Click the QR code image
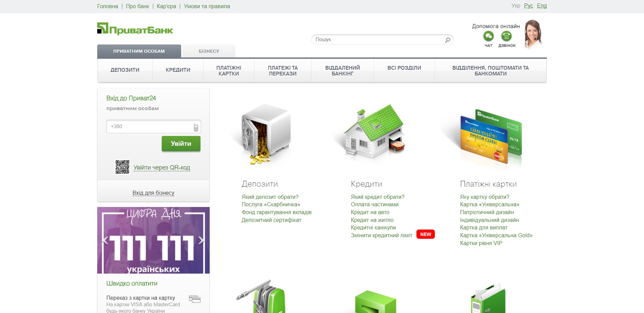Screen dimensions: 644x313 [x=122, y=167]
